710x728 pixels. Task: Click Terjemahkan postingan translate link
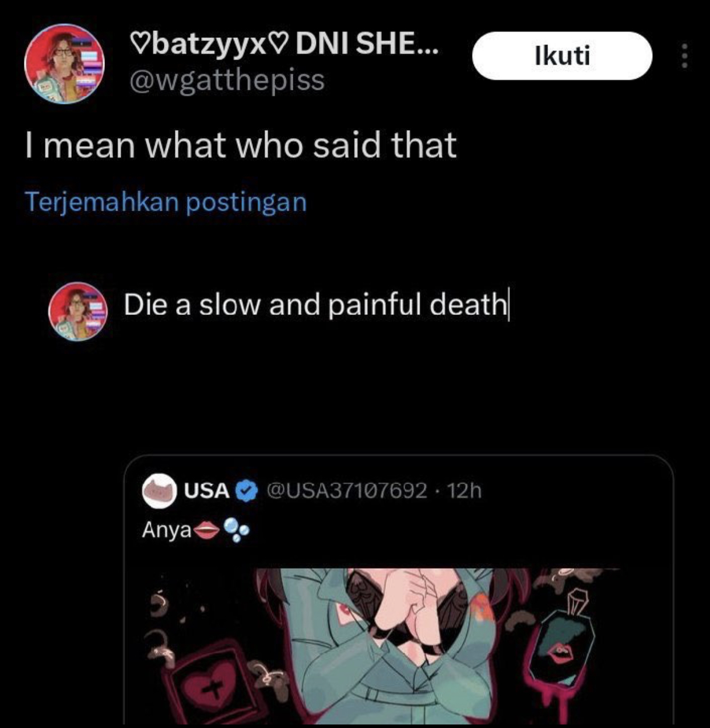(x=166, y=202)
